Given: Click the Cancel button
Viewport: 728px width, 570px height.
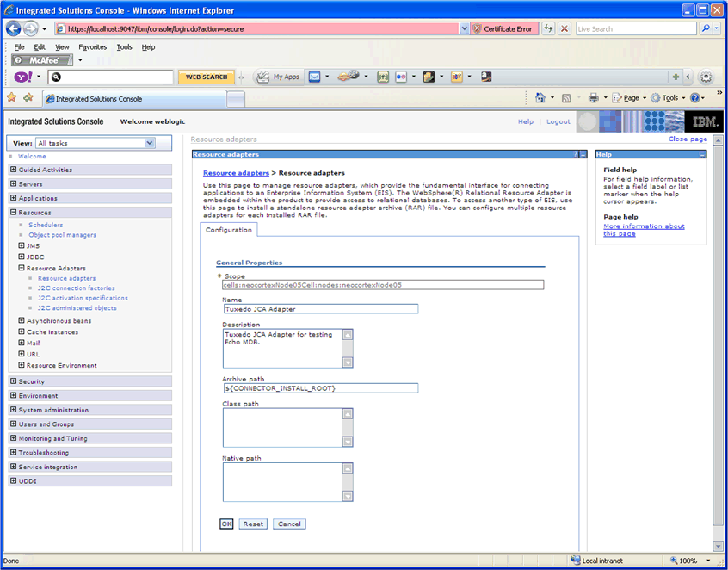Looking at the screenshot, I should [289, 524].
